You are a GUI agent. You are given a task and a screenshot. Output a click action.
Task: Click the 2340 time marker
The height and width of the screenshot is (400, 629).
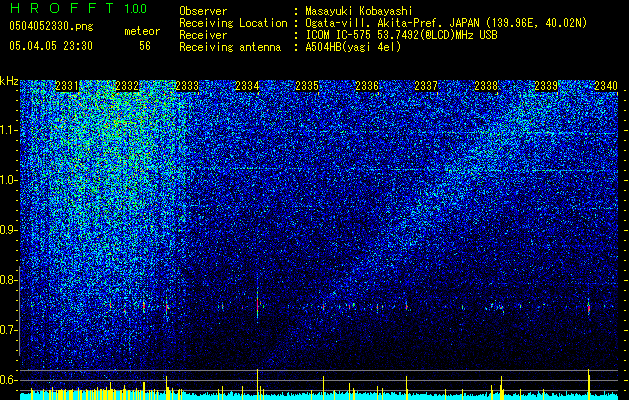606,86
